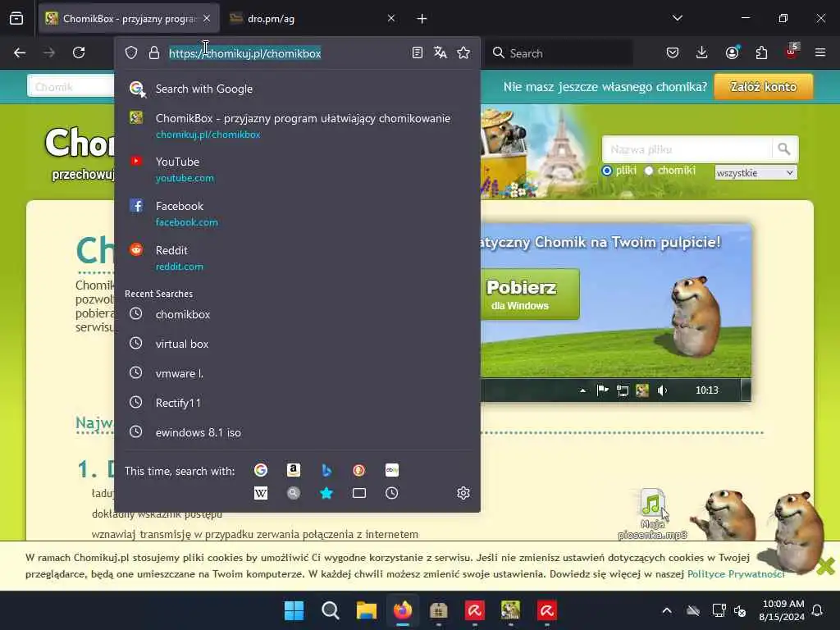Choose Search with Google suggestion
Screen dimensions: 840x630
click(x=297, y=89)
